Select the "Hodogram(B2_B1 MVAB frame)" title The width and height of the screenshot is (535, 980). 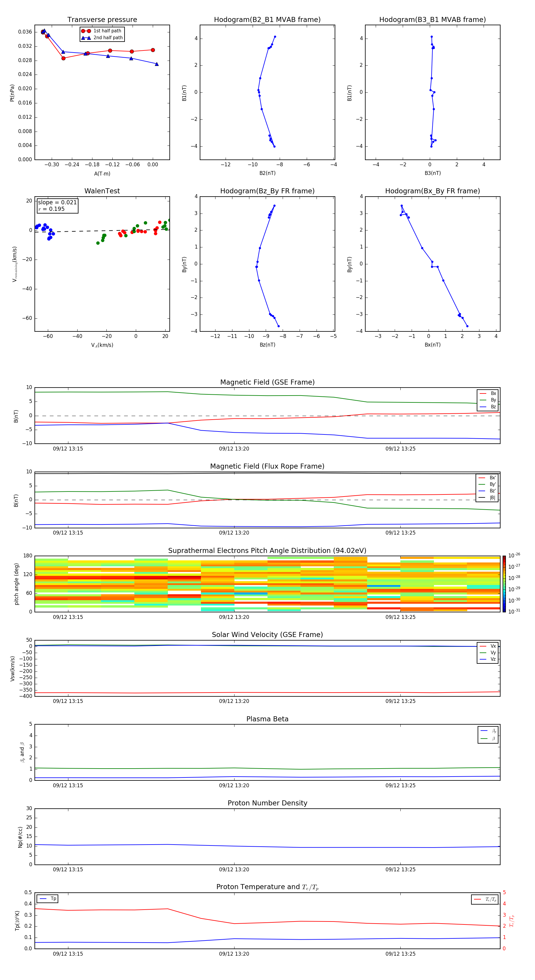tap(267, 20)
